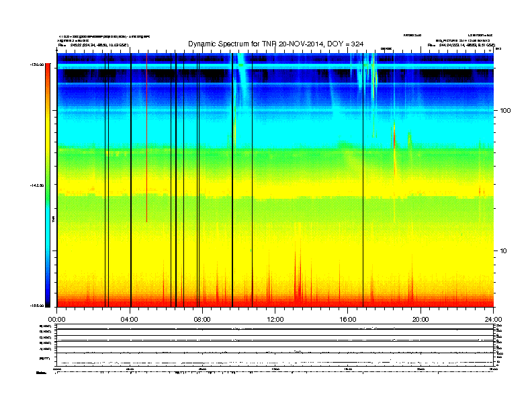Image resolution: width=532 pixels, height=411 pixels.
Task: Click the thin red vertical line in spectrum
Action: pos(146,138)
